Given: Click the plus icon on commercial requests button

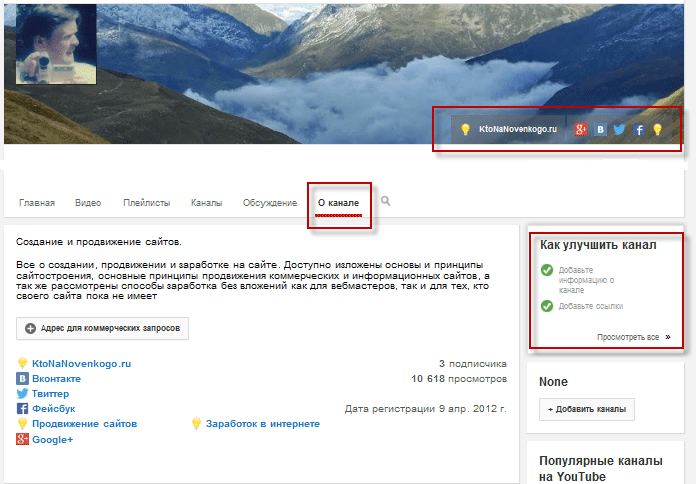Looking at the screenshot, I should click(x=30, y=328).
